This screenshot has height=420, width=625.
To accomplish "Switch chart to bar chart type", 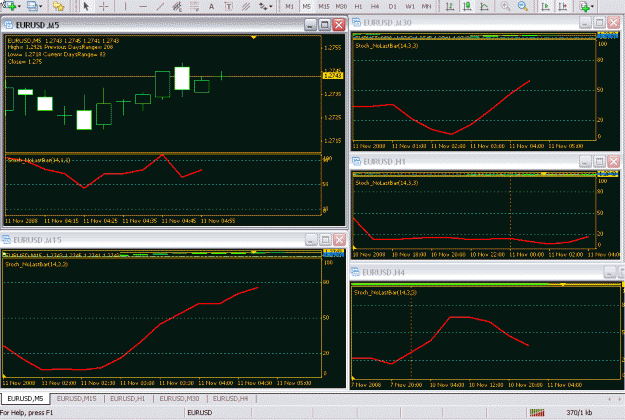I will [x=450, y=6].
